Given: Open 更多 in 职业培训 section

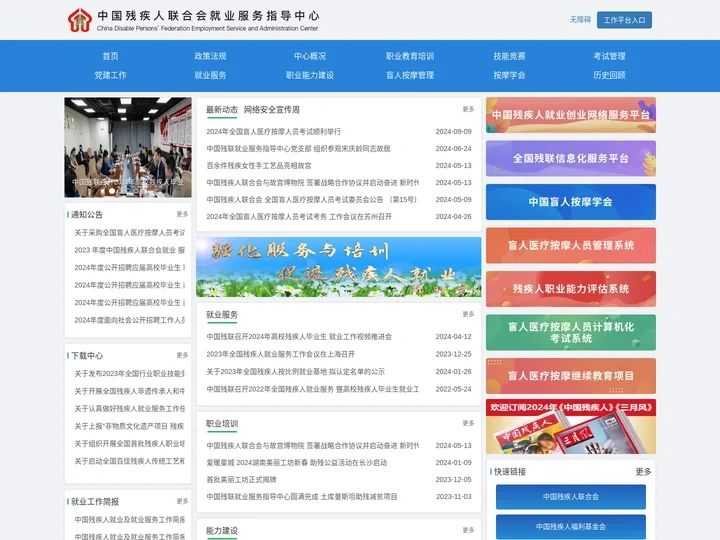Looking at the screenshot, I should 468,423.
